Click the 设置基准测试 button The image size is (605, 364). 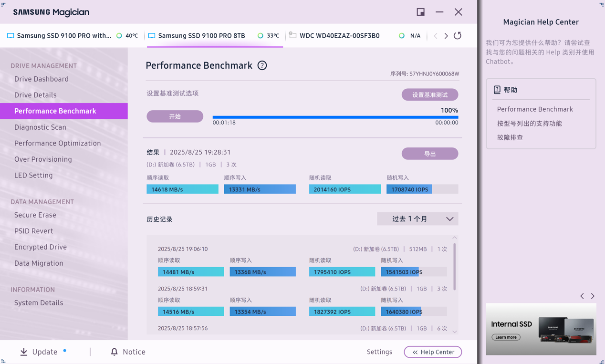(430, 94)
